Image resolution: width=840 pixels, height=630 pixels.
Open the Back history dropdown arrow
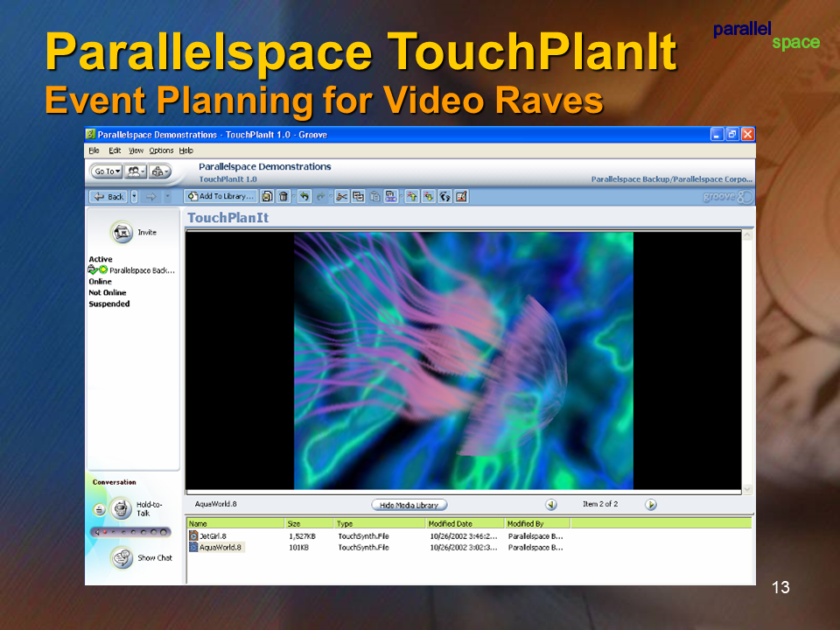coord(135,197)
